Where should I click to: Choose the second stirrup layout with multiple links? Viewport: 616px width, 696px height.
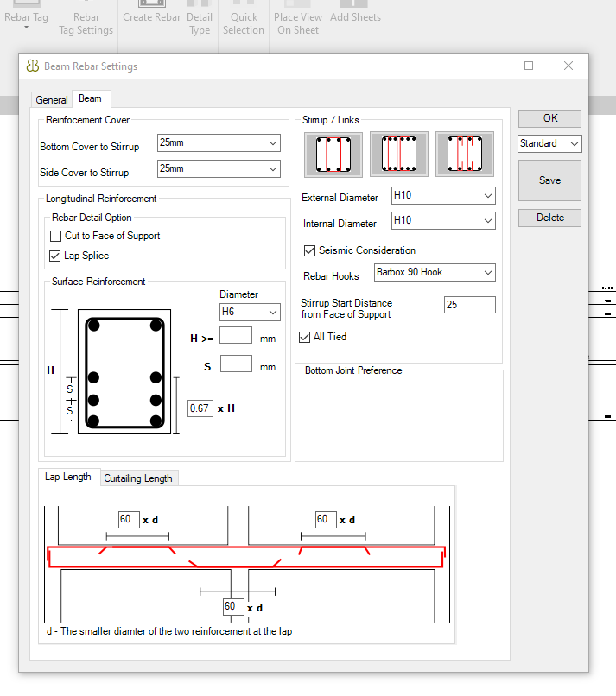pyautogui.click(x=398, y=155)
